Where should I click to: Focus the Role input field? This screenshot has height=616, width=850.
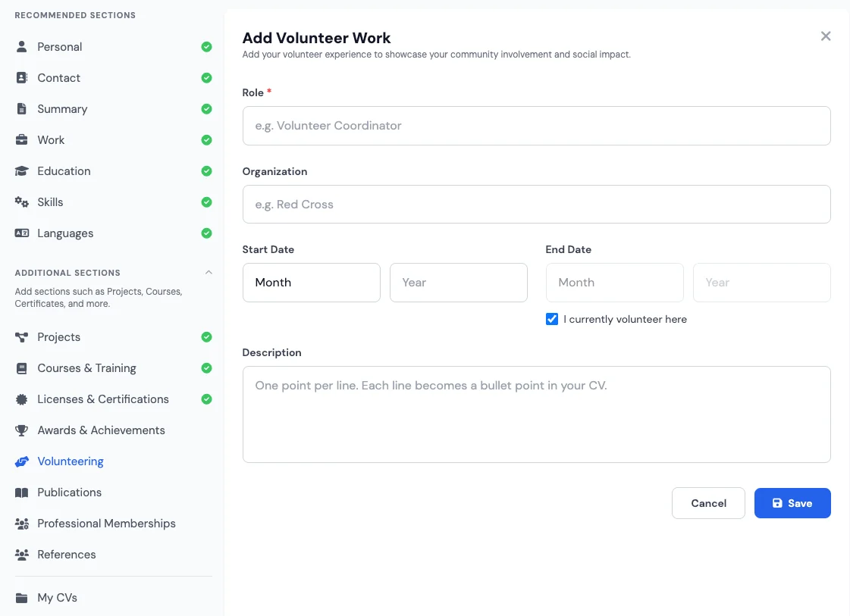pos(536,126)
